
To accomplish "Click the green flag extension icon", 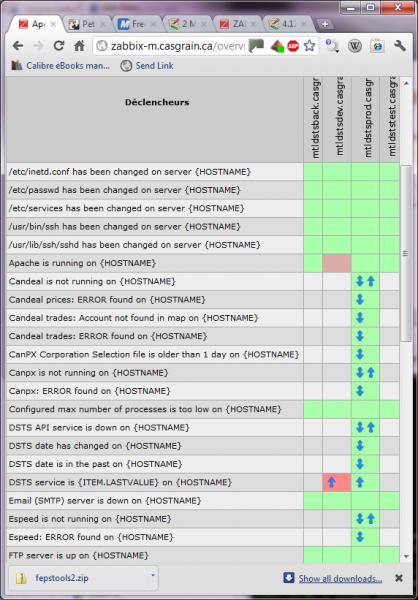I will [256, 46].
